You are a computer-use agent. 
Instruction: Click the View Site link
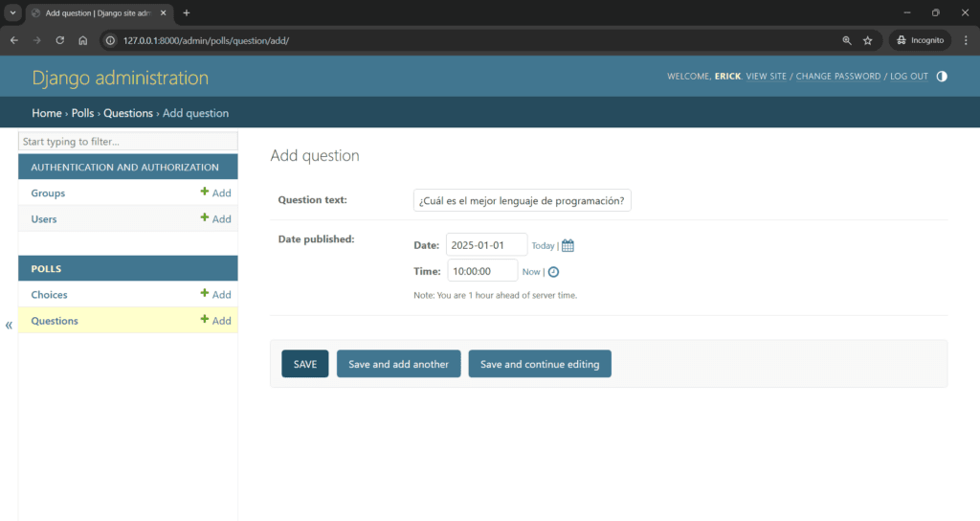[x=767, y=77]
